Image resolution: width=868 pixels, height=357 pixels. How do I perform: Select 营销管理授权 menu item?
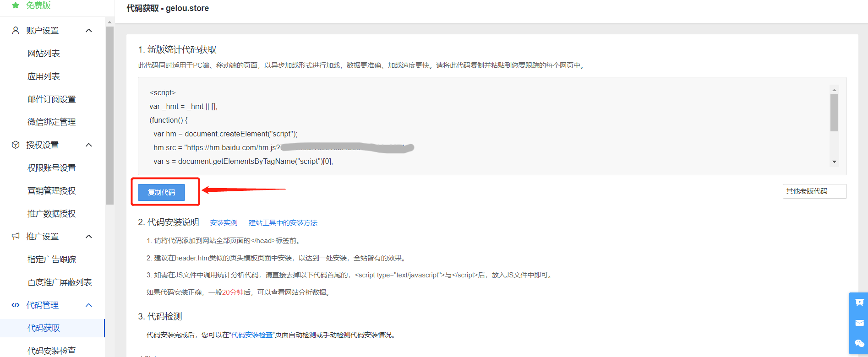[x=51, y=191]
